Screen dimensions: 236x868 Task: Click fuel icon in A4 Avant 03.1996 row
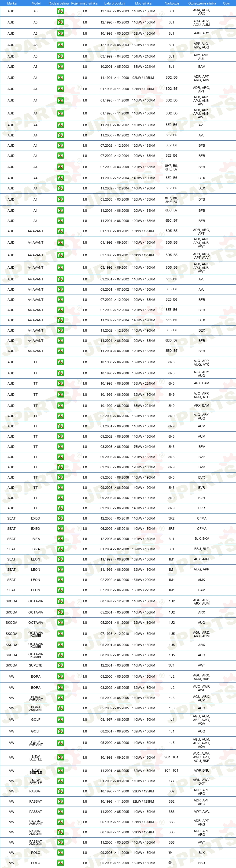coord(60,267)
